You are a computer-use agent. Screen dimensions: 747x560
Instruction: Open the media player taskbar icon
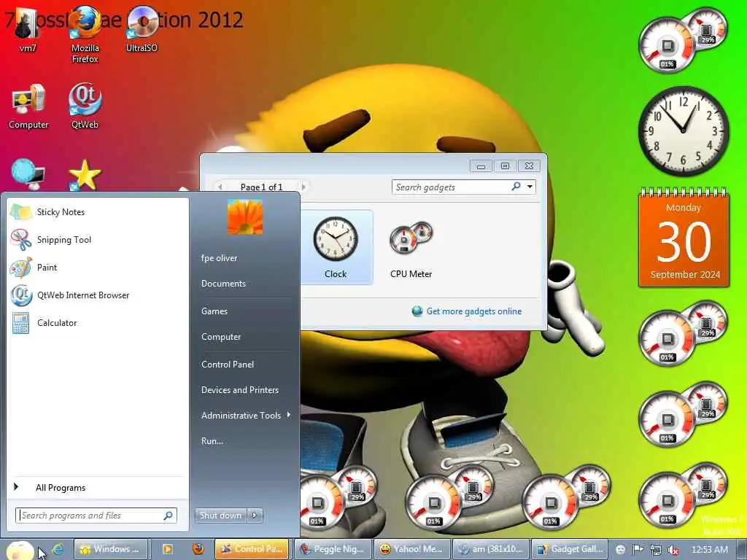pyautogui.click(x=168, y=549)
